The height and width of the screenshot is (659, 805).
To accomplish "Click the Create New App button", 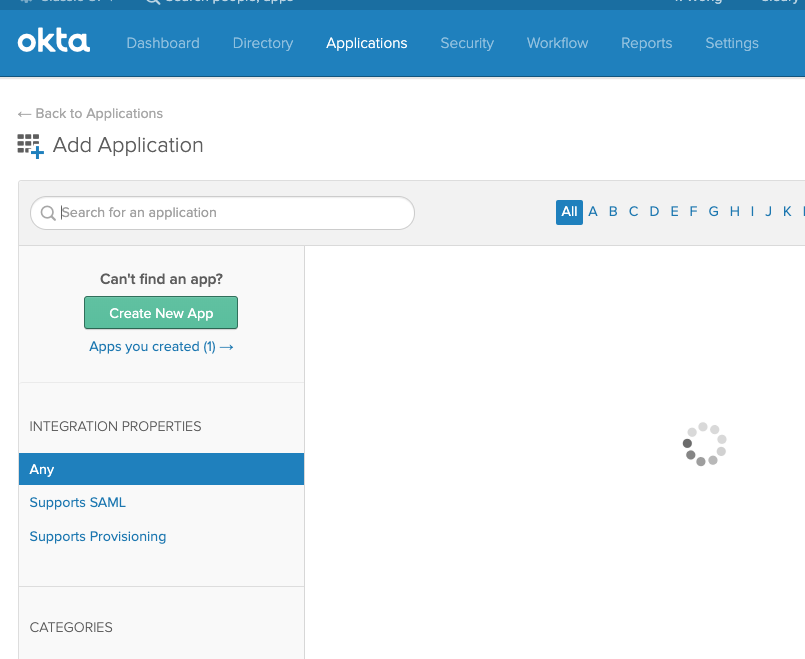I will coord(161,313).
